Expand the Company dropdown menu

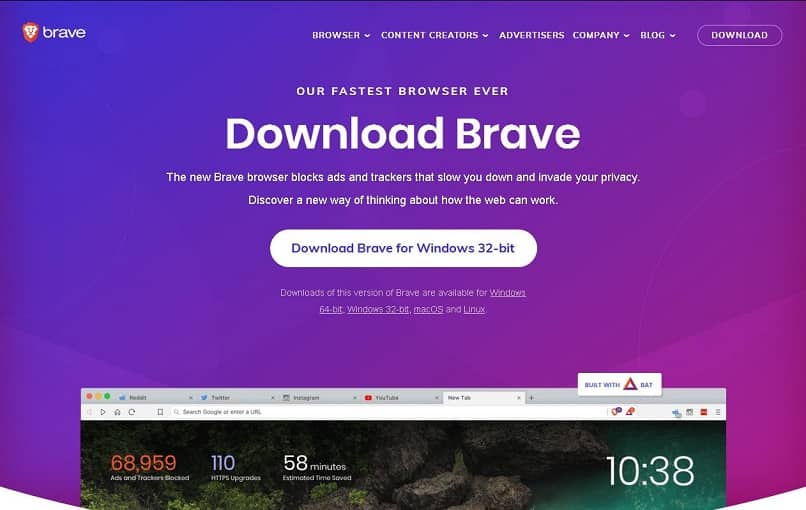(601, 35)
